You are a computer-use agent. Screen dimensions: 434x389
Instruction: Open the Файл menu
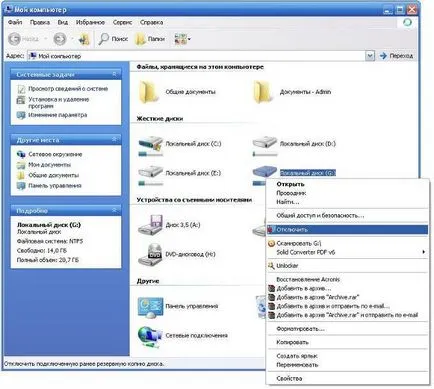[15, 22]
